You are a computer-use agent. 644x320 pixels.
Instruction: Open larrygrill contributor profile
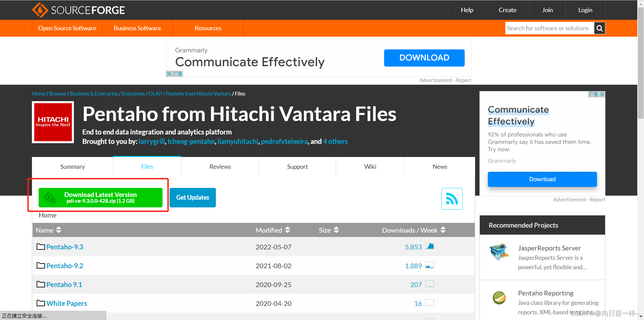click(152, 142)
